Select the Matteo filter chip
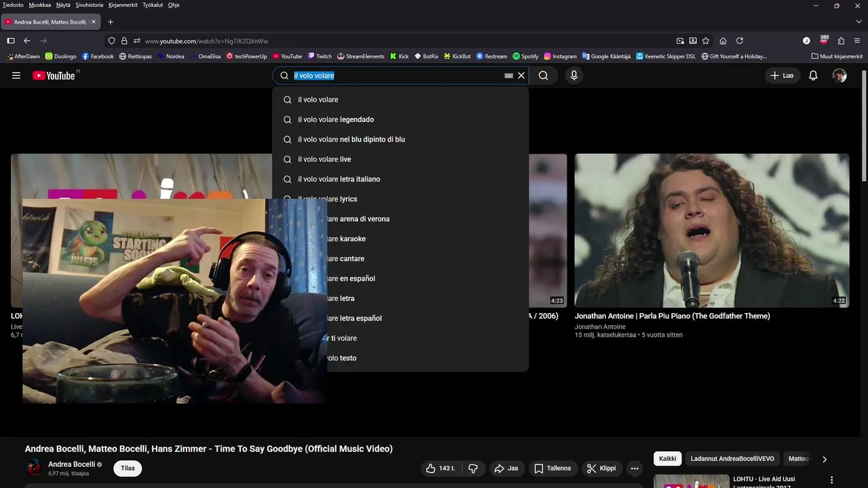This screenshot has height=488, width=868. [798, 459]
